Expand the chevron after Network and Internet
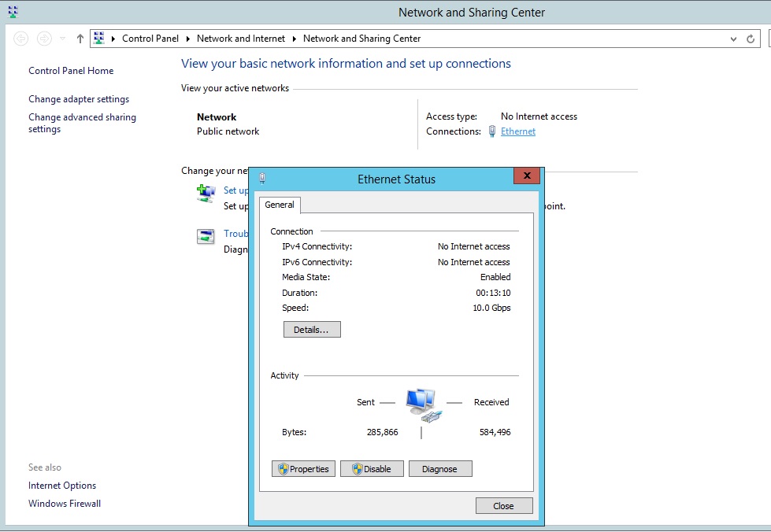The image size is (771, 532). point(294,39)
